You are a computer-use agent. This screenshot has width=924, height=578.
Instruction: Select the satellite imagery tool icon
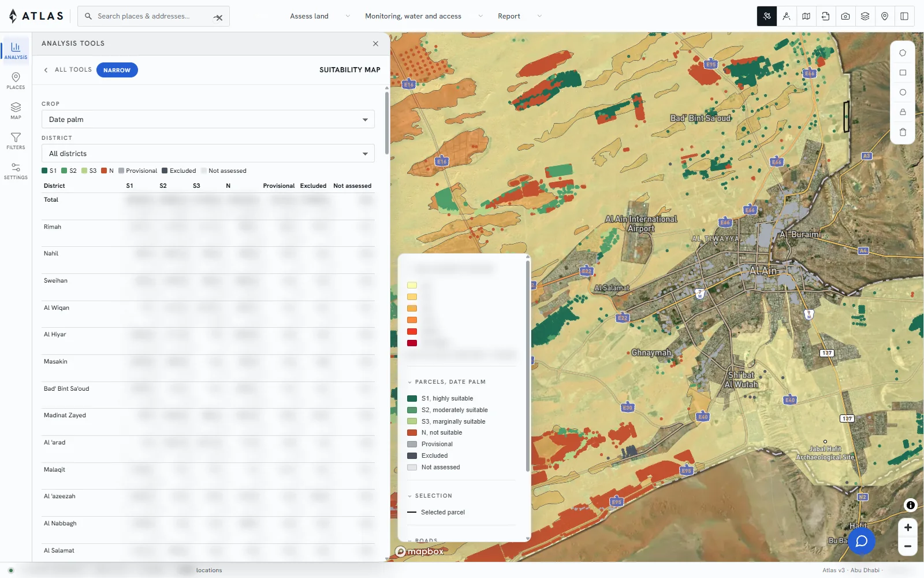point(767,16)
